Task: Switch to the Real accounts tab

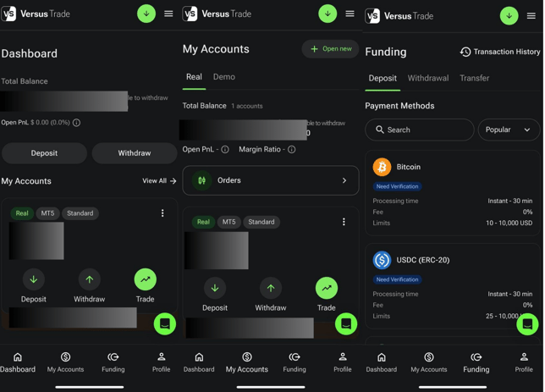Action: (194, 77)
